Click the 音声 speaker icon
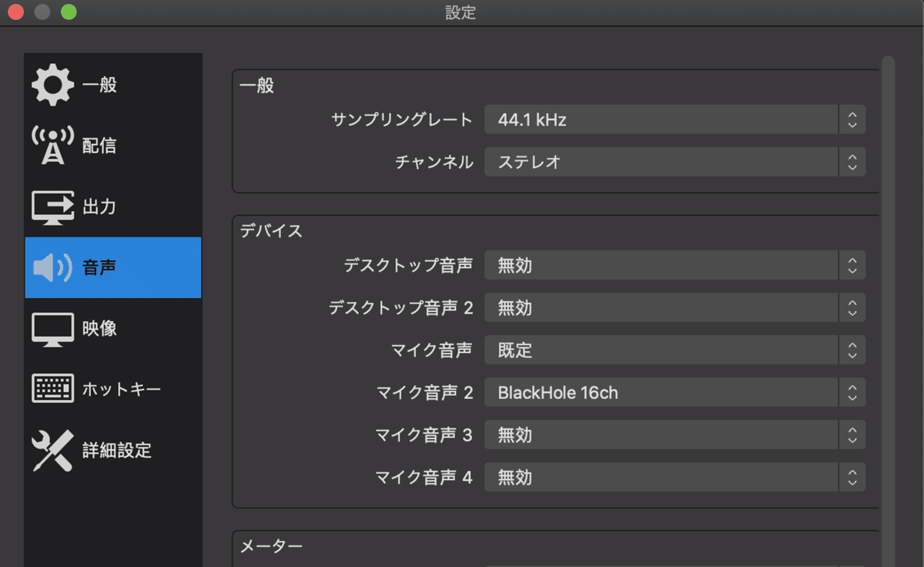This screenshot has width=924, height=567. tap(52, 267)
